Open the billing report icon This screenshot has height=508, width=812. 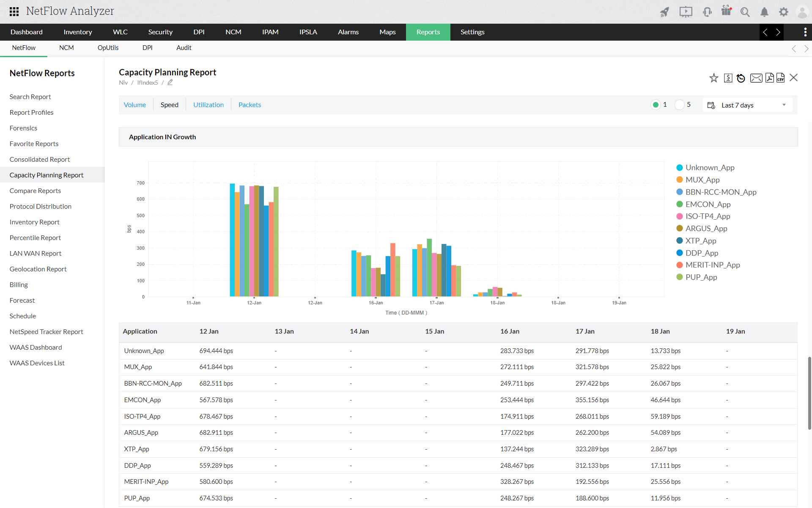pos(728,78)
